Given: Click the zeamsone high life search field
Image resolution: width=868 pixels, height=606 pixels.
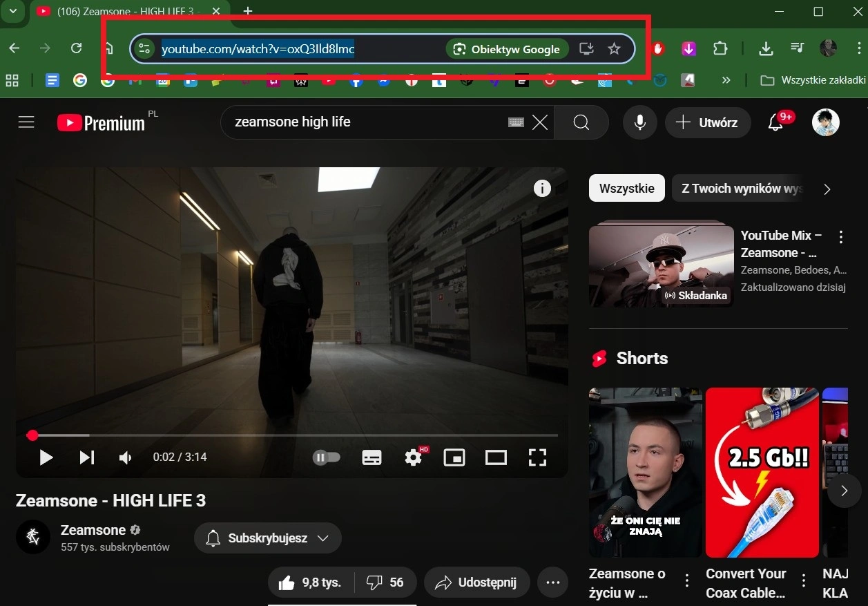Looking at the screenshot, I should (366, 122).
